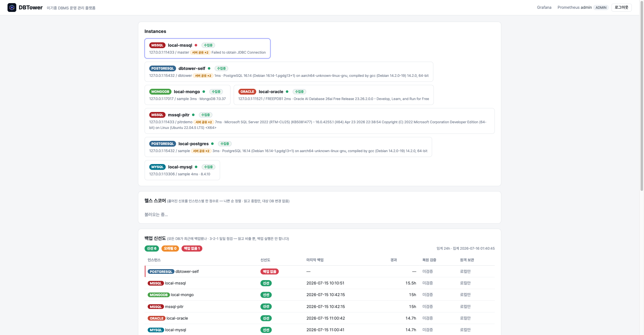This screenshot has height=335, width=644.
Task: Click the 경과 column header
Action: [x=394, y=260]
